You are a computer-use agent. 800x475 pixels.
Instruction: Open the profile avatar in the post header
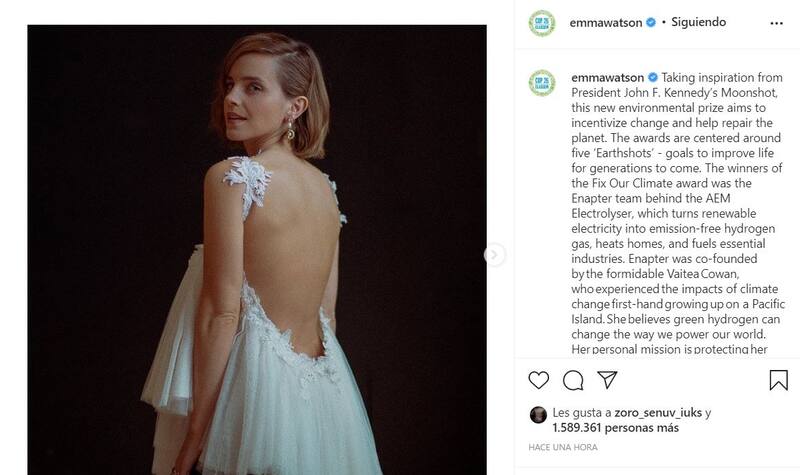tap(541, 22)
